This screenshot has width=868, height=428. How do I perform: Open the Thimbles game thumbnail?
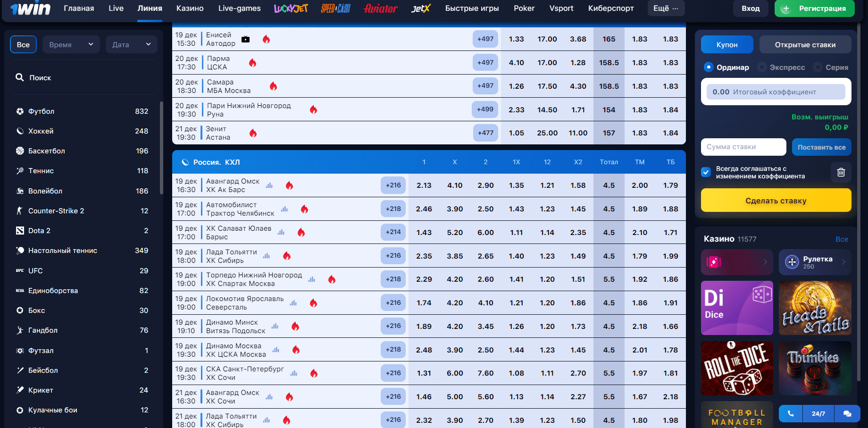[x=815, y=368]
